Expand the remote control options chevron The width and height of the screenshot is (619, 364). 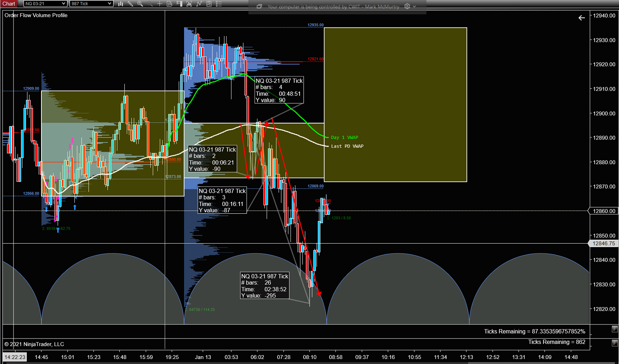(414, 7)
